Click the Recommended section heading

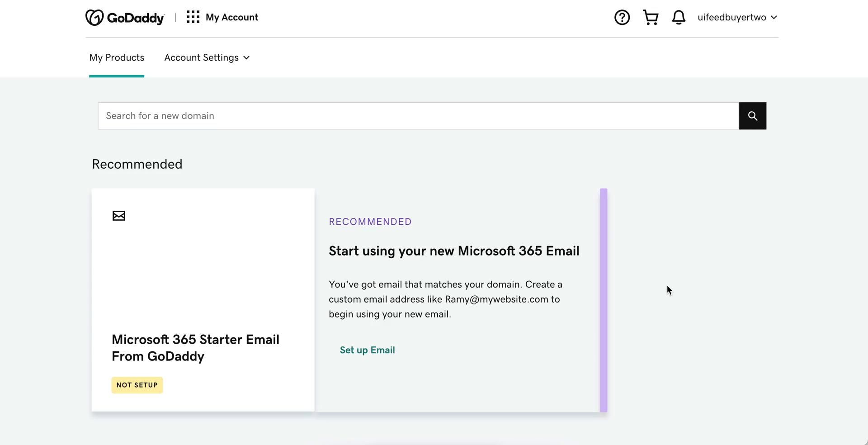click(x=137, y=164)
